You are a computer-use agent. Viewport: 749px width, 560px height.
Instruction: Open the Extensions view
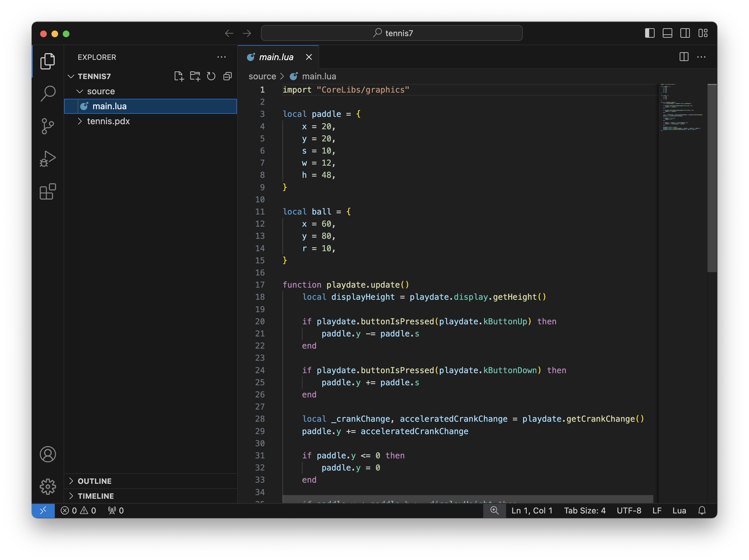[48, 192]
